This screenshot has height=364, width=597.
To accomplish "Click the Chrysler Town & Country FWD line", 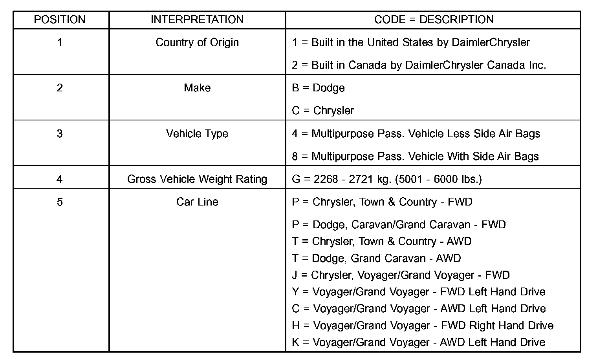I will [x=382, y=202].
